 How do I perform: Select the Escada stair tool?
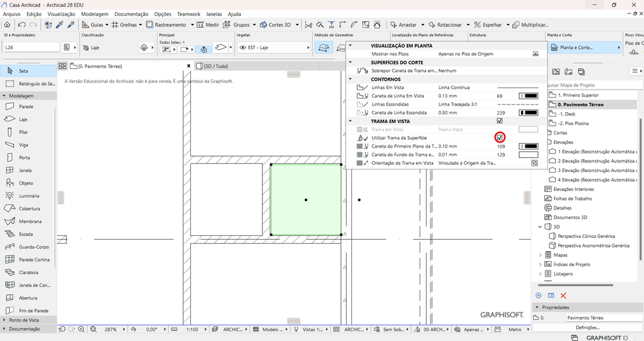click(x=26, y=234)
